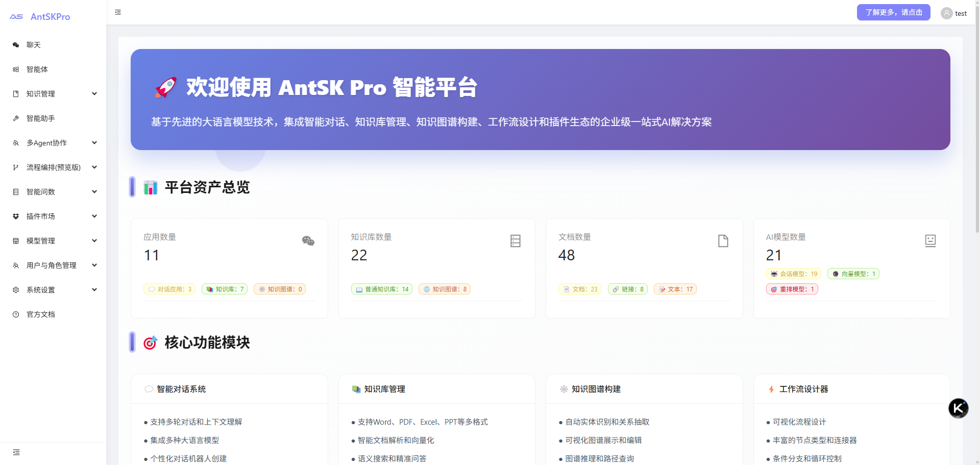Viewport: 980px width, 465px height.
Task: Click the 会话模型: 19 tag
Action: (x=794, y=274)
